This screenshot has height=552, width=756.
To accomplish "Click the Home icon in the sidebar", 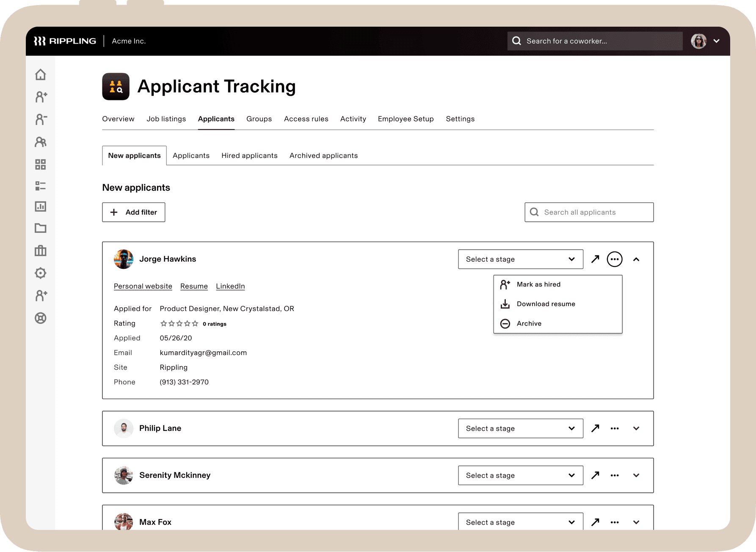I will click(41, 75).
